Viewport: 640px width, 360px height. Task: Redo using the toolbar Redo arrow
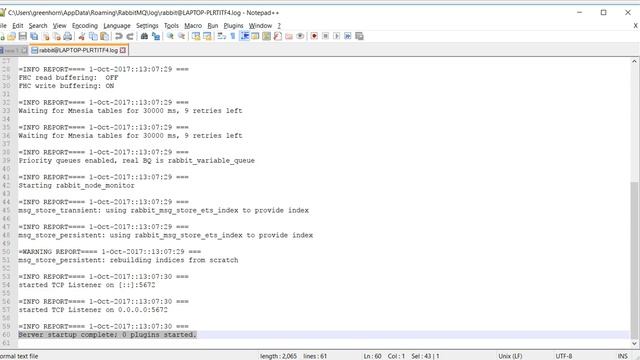(x=130, y=36)
